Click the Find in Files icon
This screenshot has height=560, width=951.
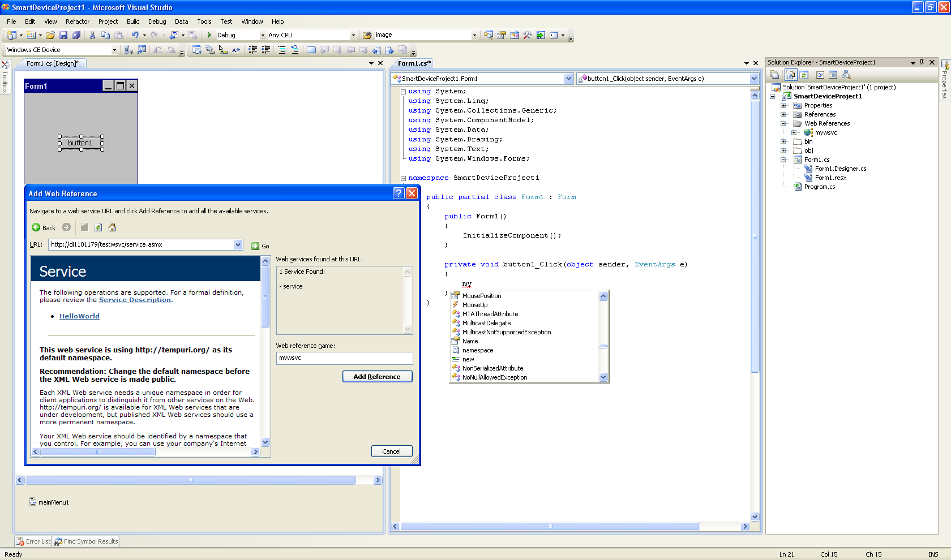point(367,35)
